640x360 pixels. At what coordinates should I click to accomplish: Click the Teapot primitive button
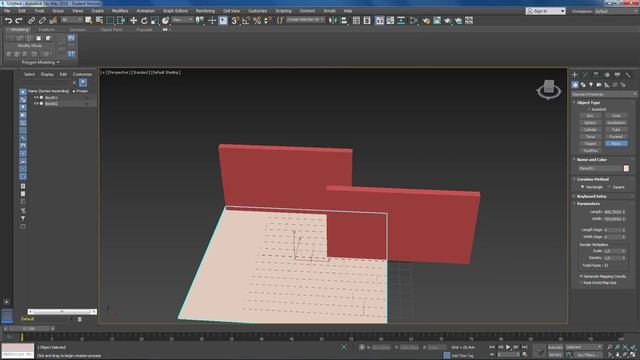pos(590,144)
